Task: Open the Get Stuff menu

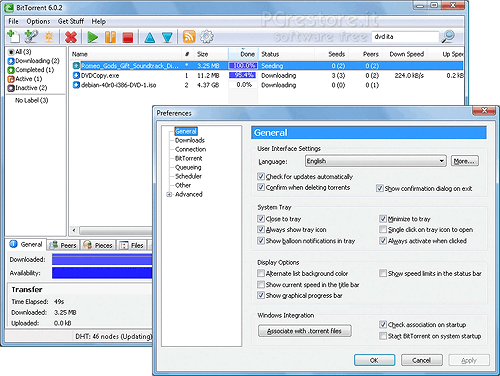Action: tap(71, 21)
